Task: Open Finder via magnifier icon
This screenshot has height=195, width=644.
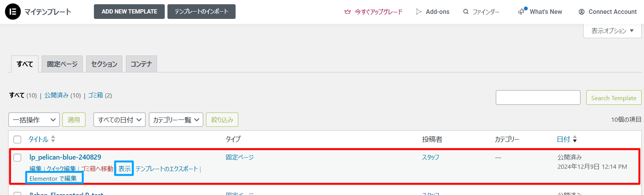Action: (x=466, y=12)
